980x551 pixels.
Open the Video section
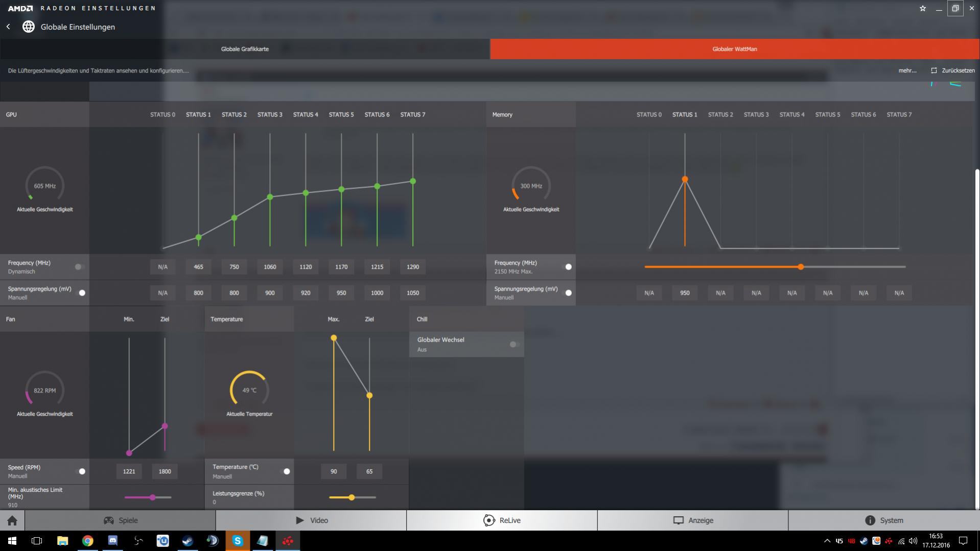[311, 520]
